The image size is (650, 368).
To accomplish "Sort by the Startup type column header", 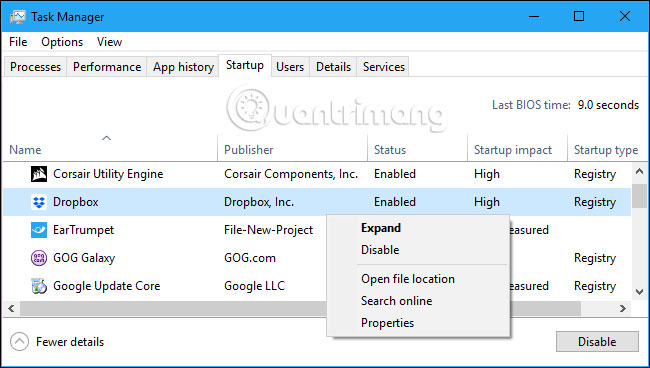I will click(606, 150).
